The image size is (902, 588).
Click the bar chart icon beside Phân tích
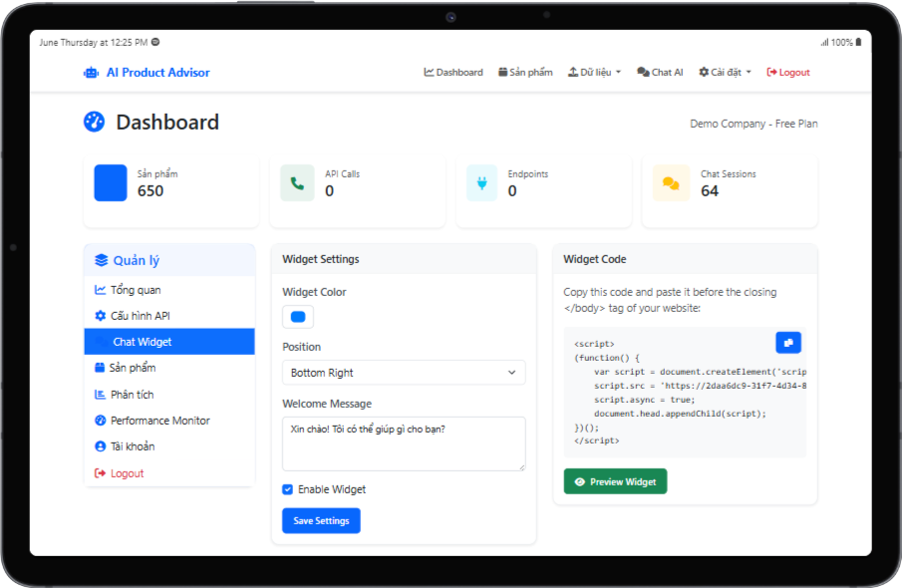(100, 395)
